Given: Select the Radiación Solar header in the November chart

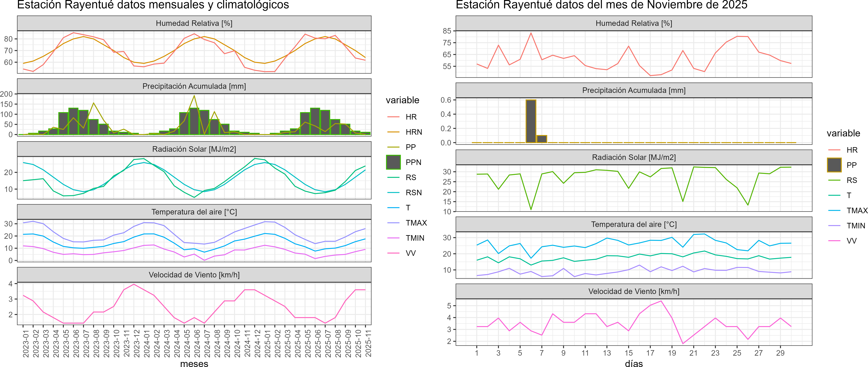Looking at the screenshot, I should [634, 157].
